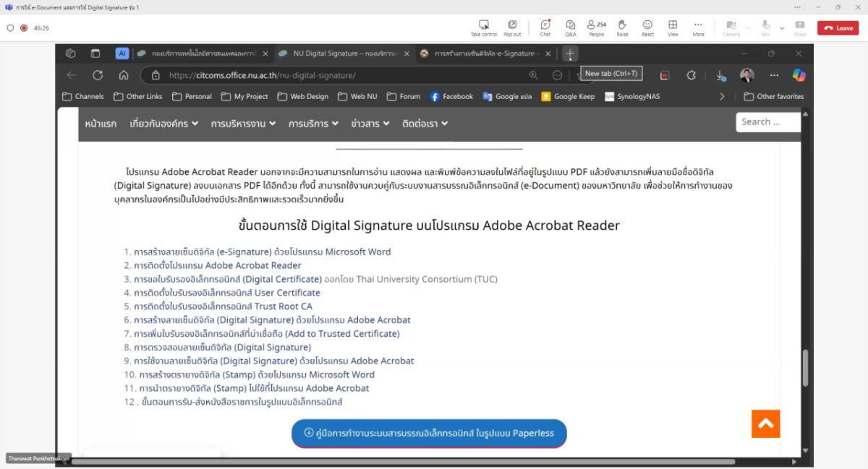868x469 pixels.
Task: Open the View layout options
Action: coord(673,27)
